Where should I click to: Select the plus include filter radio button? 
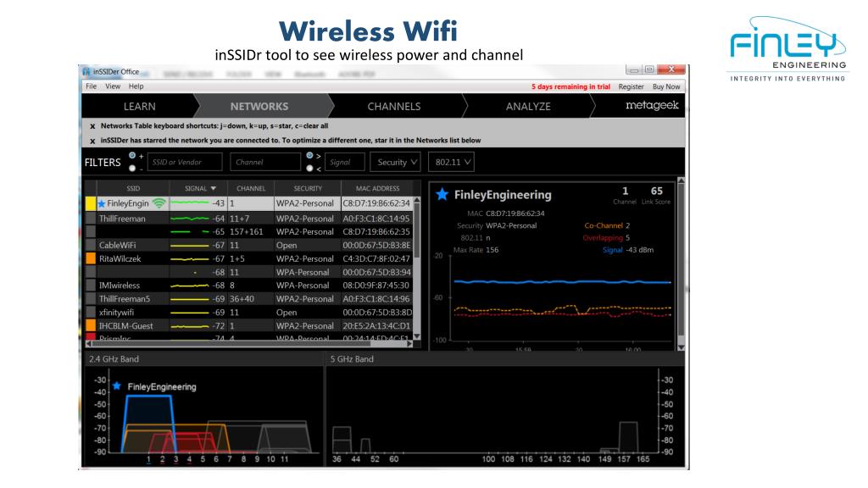(132, 156)
